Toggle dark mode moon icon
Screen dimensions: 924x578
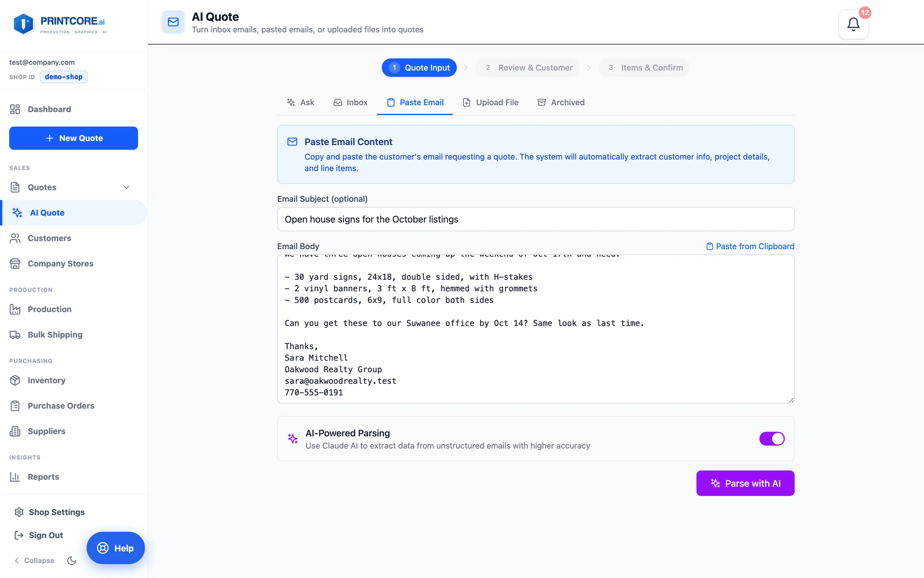tap(72, 560)
